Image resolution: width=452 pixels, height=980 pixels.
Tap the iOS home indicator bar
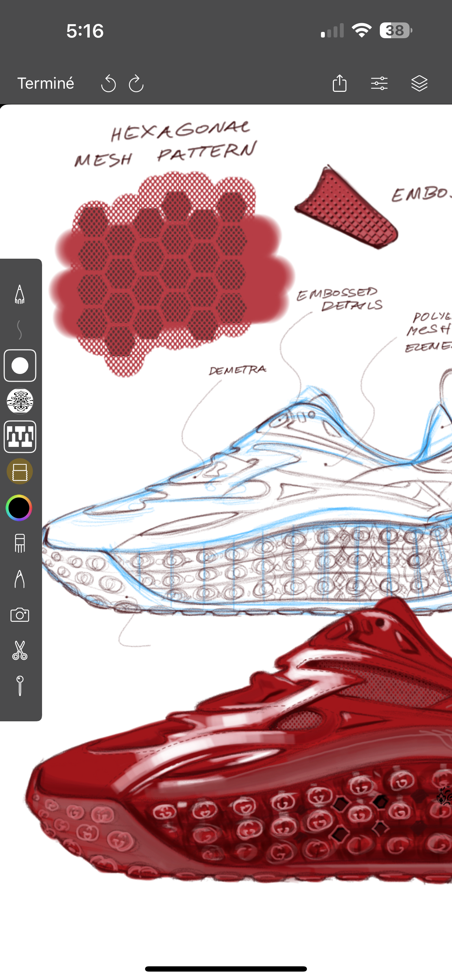coord(226,968)
